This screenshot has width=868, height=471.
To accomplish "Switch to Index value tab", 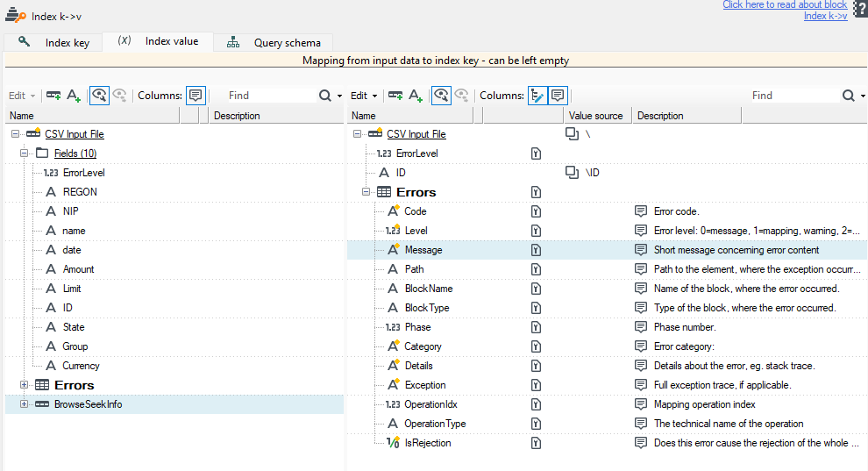I will tap(159, 41).
